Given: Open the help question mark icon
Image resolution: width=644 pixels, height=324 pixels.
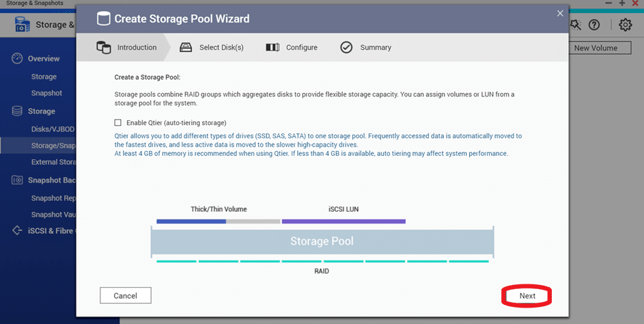Looking at the screenshot, I should click(x=594, y=25).
